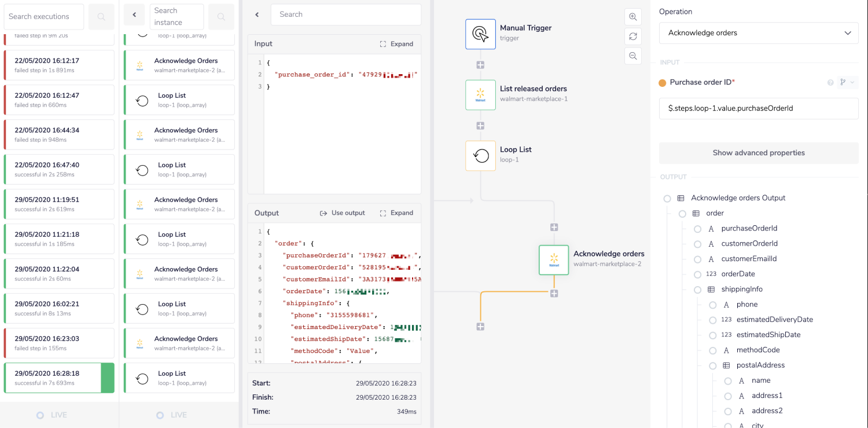Expand the Output panel

tap(396, 213)
